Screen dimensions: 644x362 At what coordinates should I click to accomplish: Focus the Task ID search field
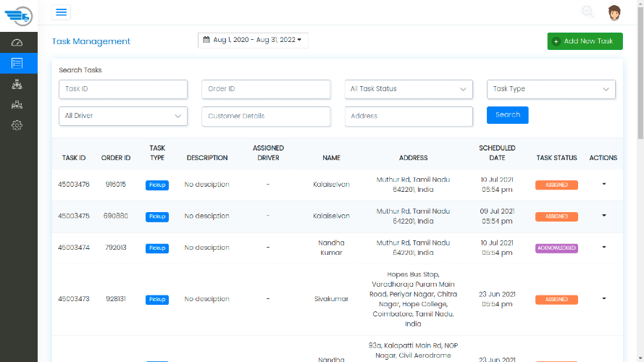click(123, 89)
